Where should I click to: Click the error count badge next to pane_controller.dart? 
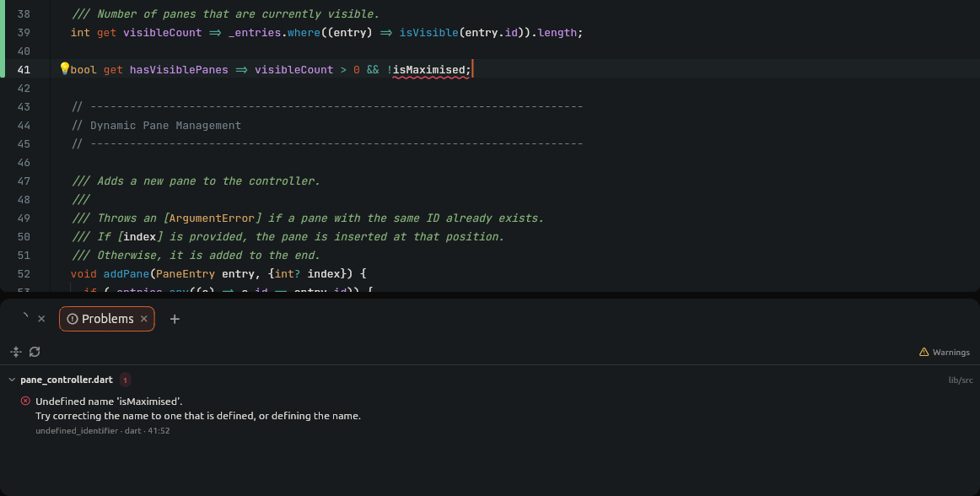point(125,380)
